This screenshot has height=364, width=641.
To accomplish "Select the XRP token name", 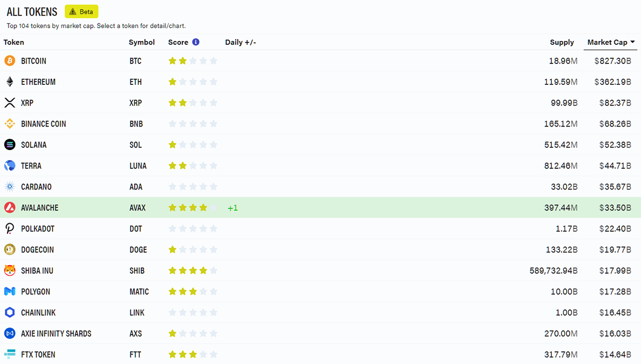I will point(27,103).
